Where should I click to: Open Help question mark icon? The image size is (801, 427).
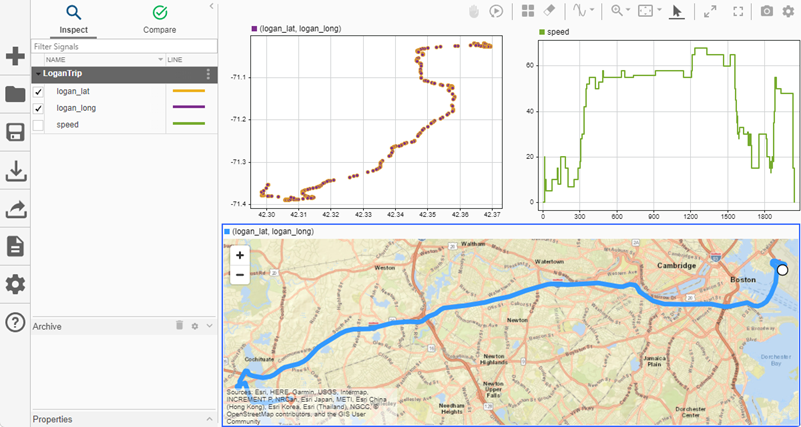(x=15, y=323)
